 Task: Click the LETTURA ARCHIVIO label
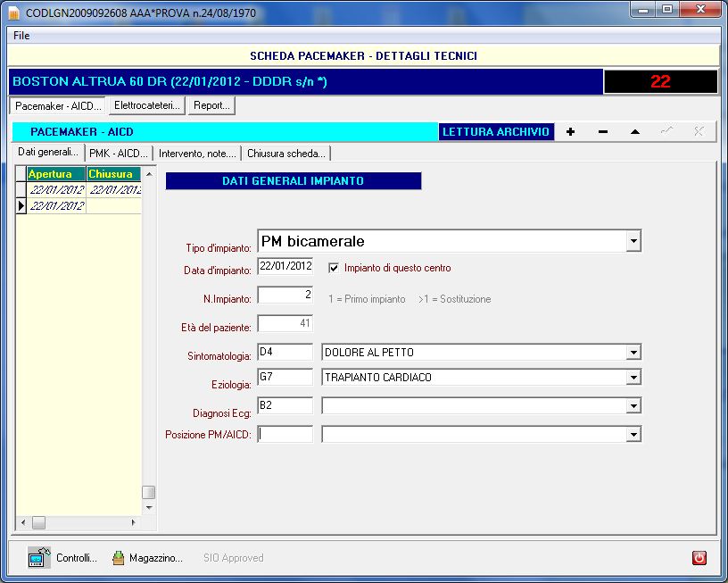496,132
